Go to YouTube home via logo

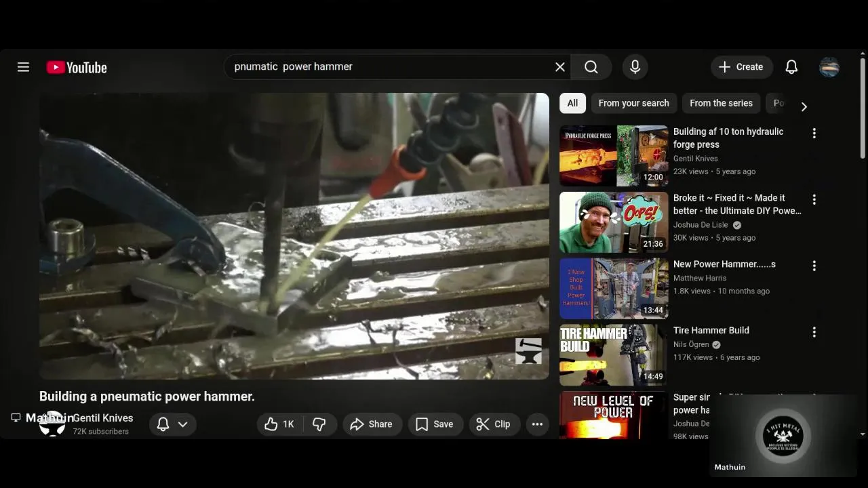coord(77,67)
